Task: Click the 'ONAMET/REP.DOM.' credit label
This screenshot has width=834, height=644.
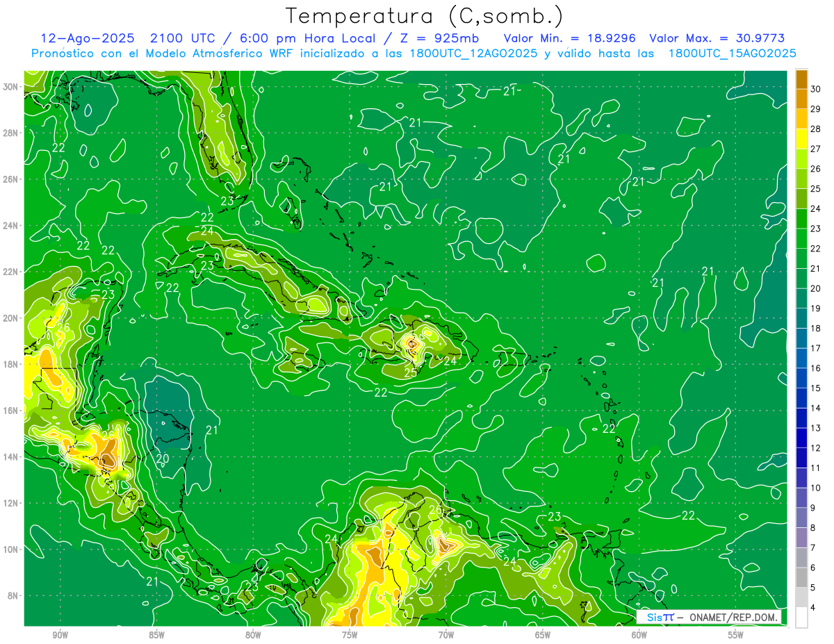Action: [733, 617]
